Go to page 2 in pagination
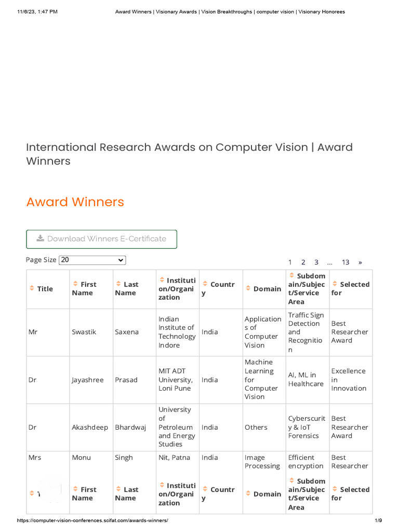 pyautogui.click(x=303, y=262)
